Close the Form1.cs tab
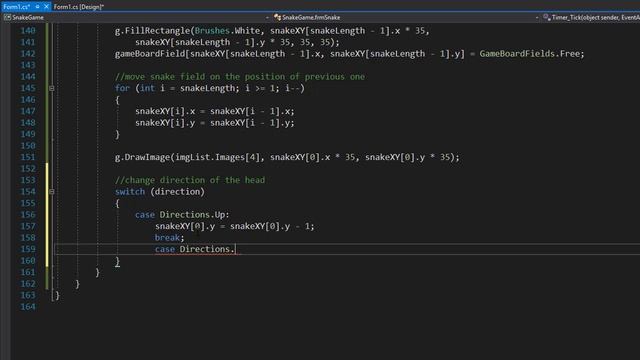640x360 pixels. point(46,7)
